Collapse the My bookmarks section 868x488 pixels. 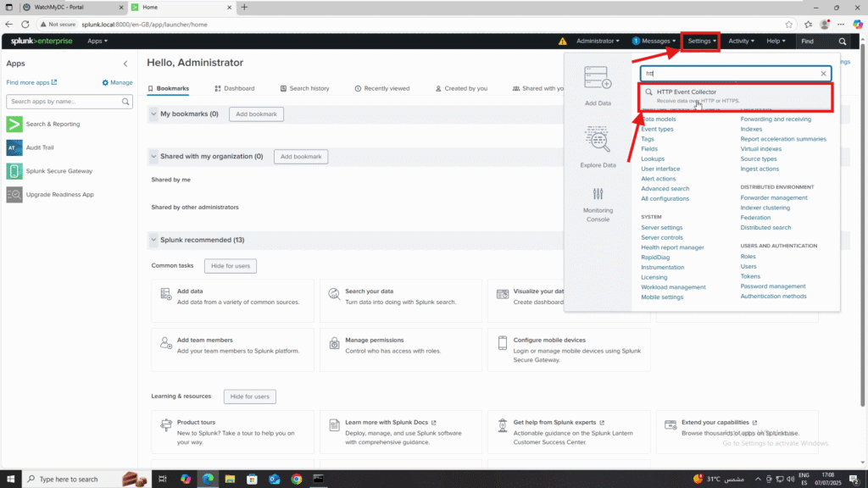(x=154, y=114)
